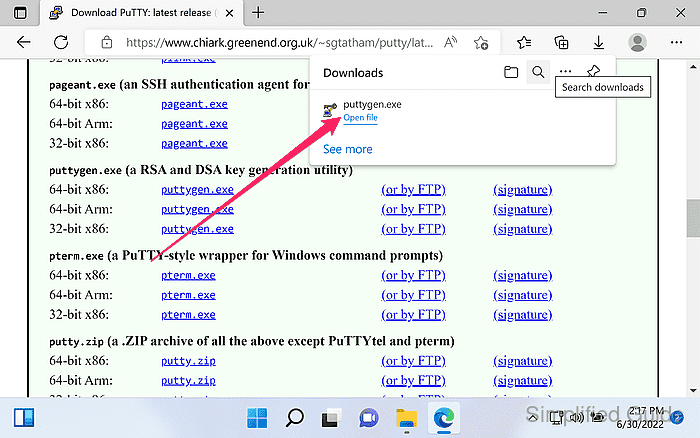The height and width of the screenshot is (438, 700).
Task: Click the page vertical scrollbar thumb
Action: click(x=693, y=217)
